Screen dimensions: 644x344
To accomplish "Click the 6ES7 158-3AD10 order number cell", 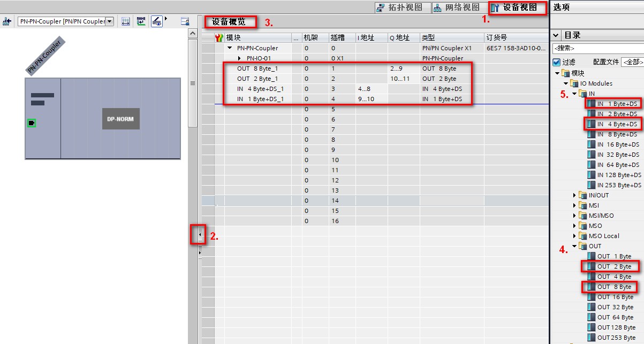I will [x=516, y=48].
